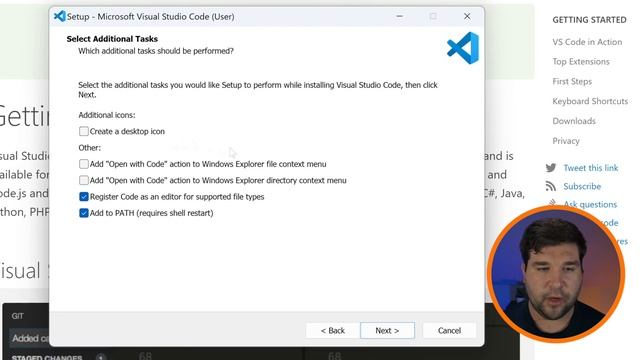Cancel the VS Code setup

click(449, 331)
